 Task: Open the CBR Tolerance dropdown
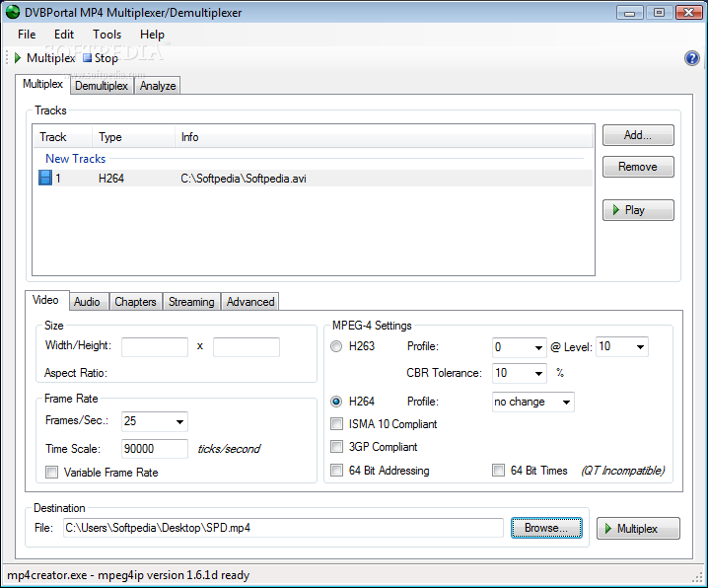click(520, 373)
